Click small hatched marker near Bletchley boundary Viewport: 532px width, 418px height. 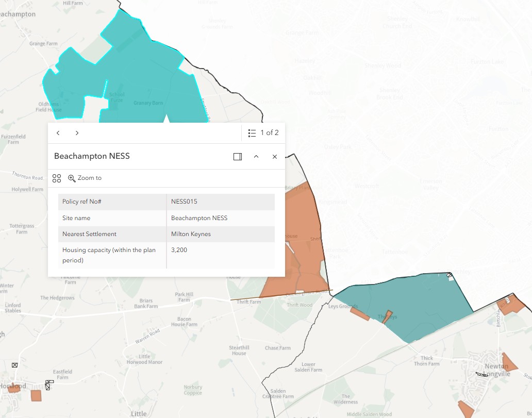[x=450, y=275]
